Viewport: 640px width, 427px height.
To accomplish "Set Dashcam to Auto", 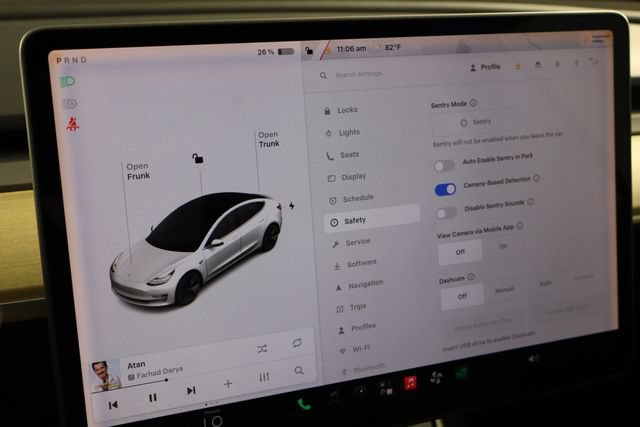I will (545, 283).
